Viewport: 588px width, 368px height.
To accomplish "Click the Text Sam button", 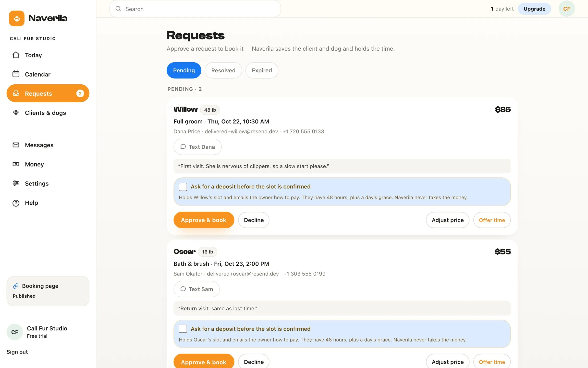I will tap(196, 289).
